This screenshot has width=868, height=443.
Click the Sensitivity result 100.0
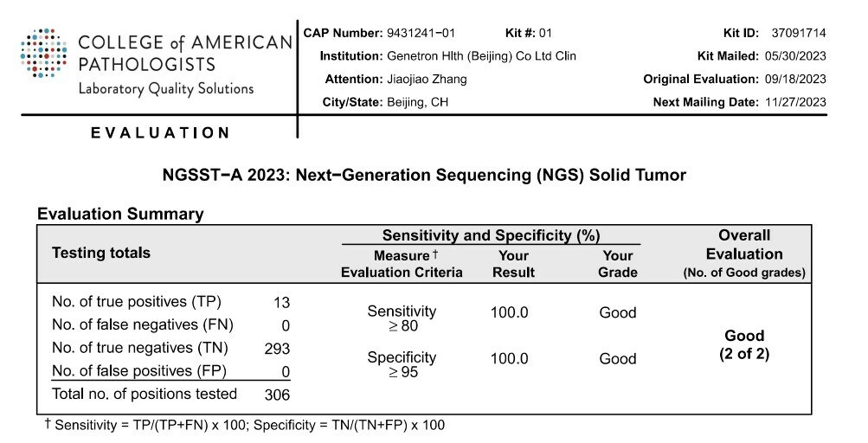[509, 312]
